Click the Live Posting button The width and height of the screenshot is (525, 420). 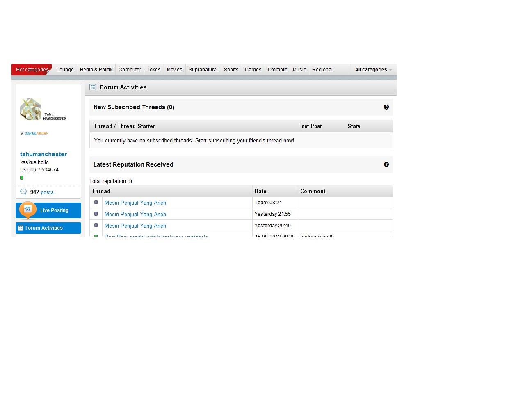click(48, 210)
